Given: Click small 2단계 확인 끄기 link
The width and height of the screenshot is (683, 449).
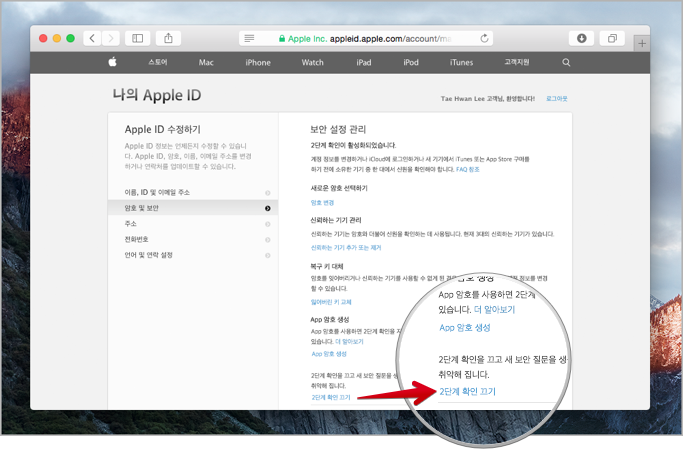Looking at the screenshot, I should pyautogui.click(x=331, y=397).
